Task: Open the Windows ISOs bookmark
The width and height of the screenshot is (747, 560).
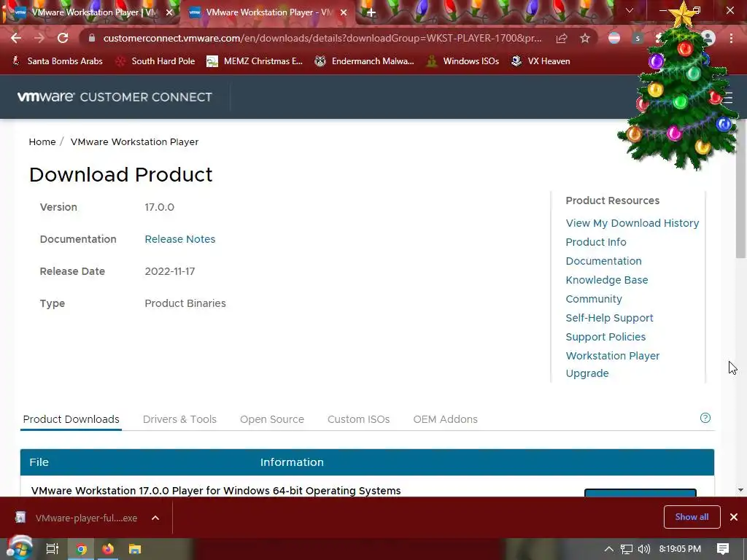Action: [x=462, y=61]
